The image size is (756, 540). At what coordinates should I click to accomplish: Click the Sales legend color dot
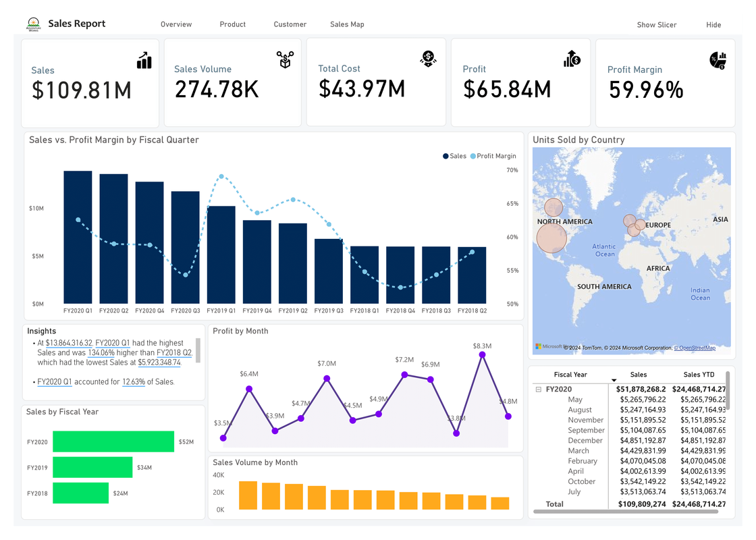point(446,156)
